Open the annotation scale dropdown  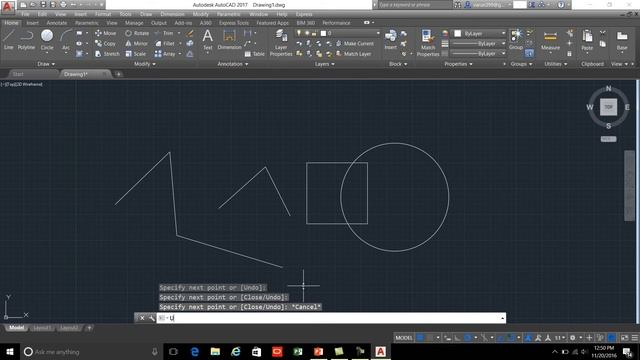560,338
